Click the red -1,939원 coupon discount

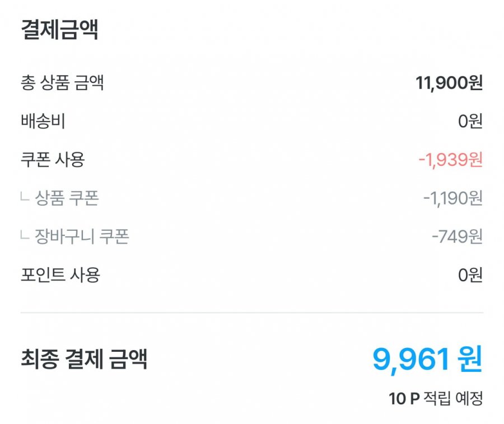450,160
